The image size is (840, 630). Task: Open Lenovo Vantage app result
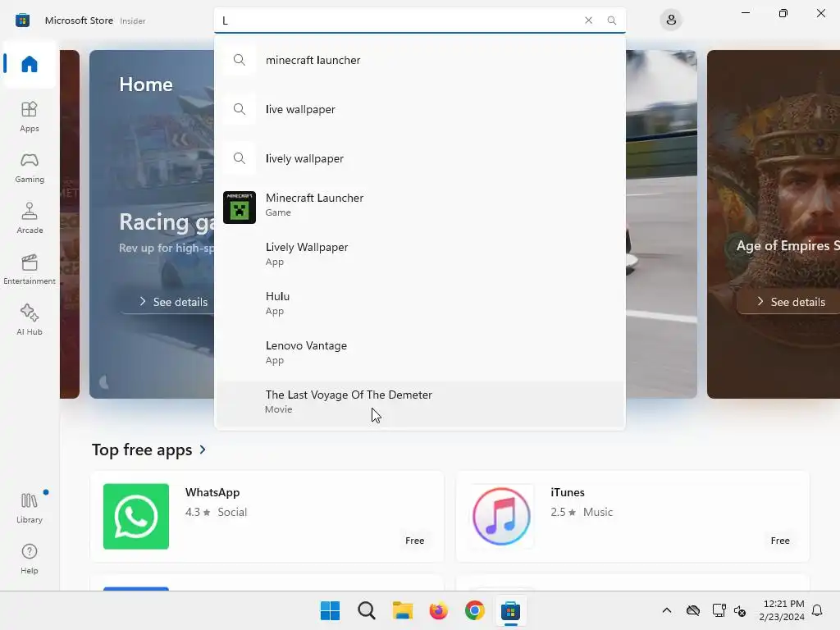coord(419,353)
